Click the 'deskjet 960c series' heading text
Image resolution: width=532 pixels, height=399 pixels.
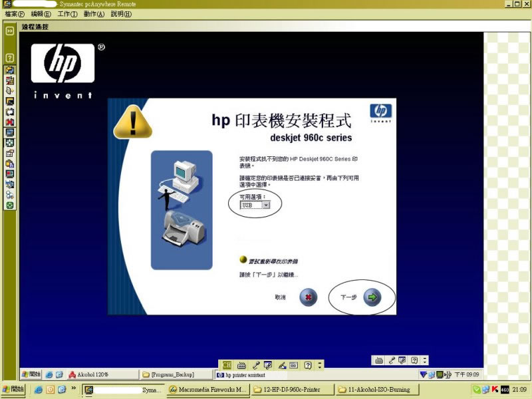pyautogui.click(x=311, y=138)
